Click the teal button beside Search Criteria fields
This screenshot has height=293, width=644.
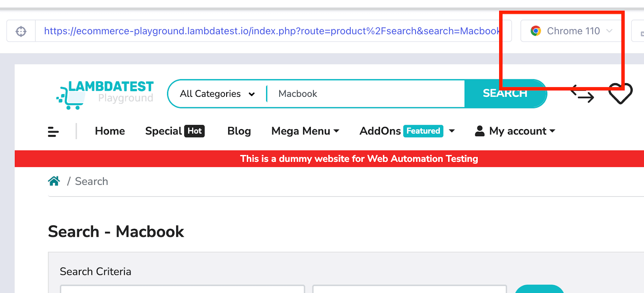tap(539, 289)
